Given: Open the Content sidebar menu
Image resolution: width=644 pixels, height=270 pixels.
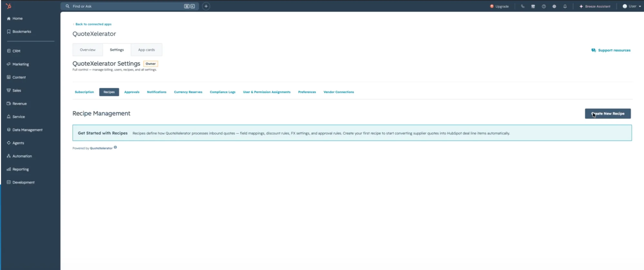Looking at the screenshot, I should 16,77.
